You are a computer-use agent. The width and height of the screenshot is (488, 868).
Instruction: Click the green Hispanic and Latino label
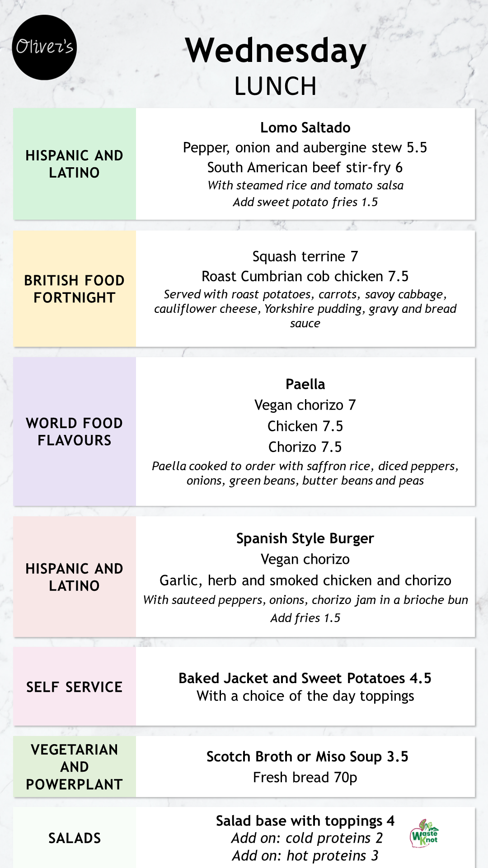click(x=75, y=164)
